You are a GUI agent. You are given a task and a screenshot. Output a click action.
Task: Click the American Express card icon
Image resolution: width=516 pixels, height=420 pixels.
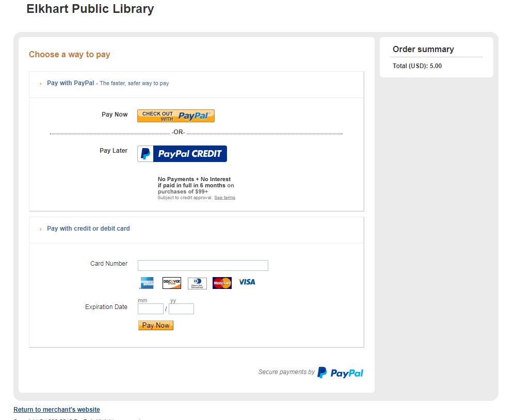147,283
